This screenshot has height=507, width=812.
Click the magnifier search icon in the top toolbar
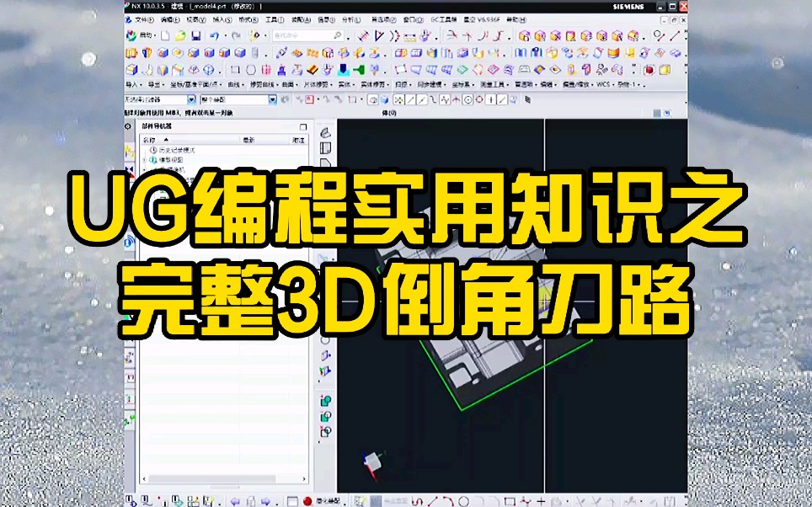(x=338, y=36)
